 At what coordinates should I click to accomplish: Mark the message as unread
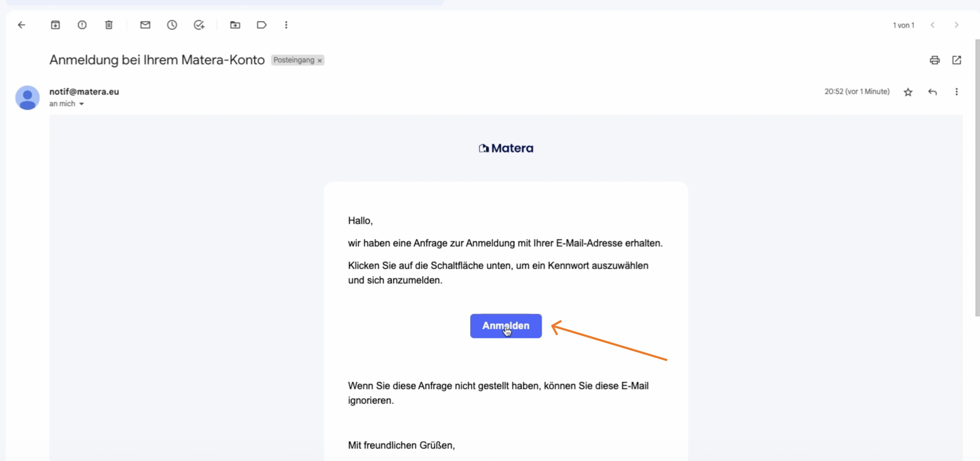point(145,25)
